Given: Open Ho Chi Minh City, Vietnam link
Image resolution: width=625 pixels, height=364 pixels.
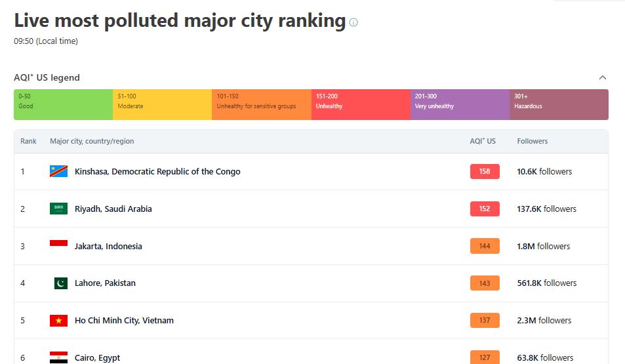Looking at the screenshot, I should click(124, 321).
